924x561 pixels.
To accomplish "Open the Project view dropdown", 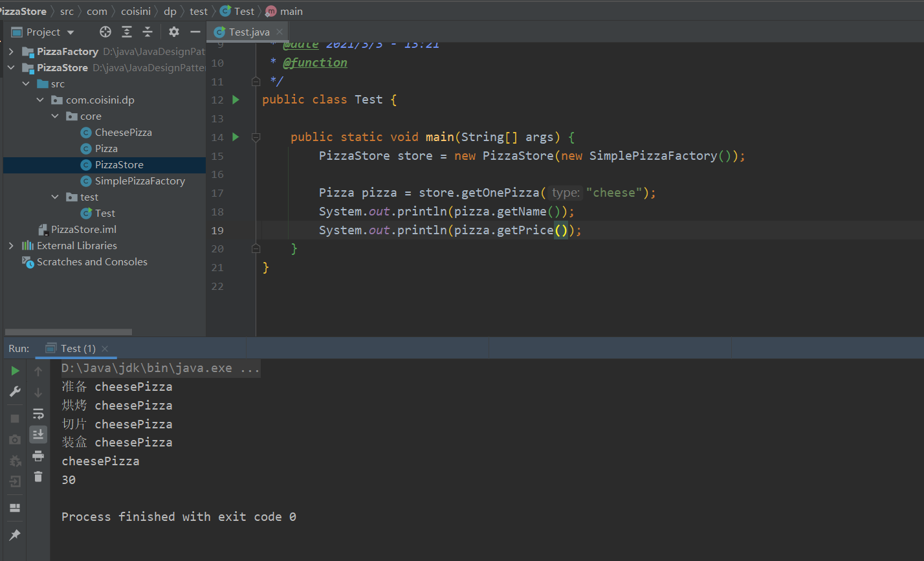I will pyautogui.click(x=71, y=32).
